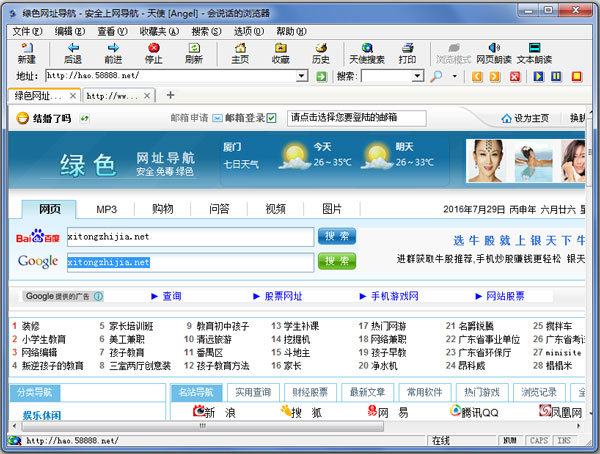Click the first woman face ad thumbnail

click(487, 161)
